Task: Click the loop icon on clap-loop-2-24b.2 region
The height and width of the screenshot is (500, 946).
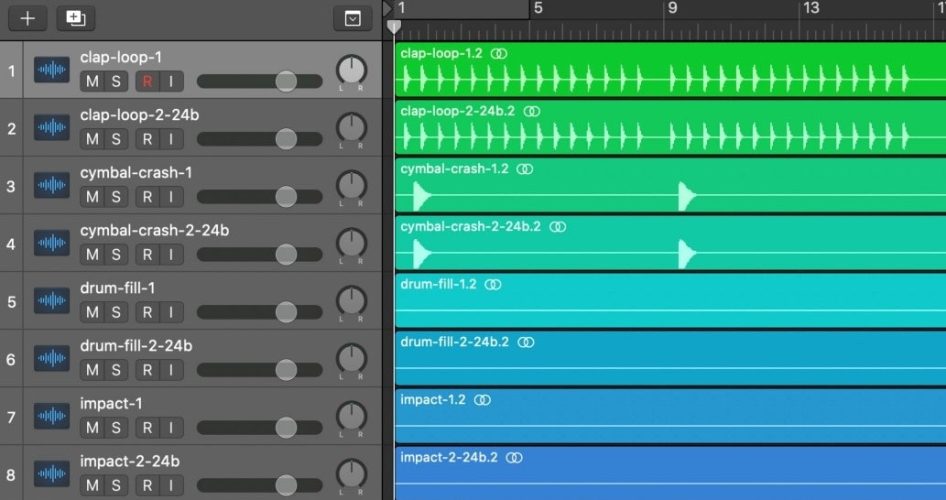Action: coord(532,112)
